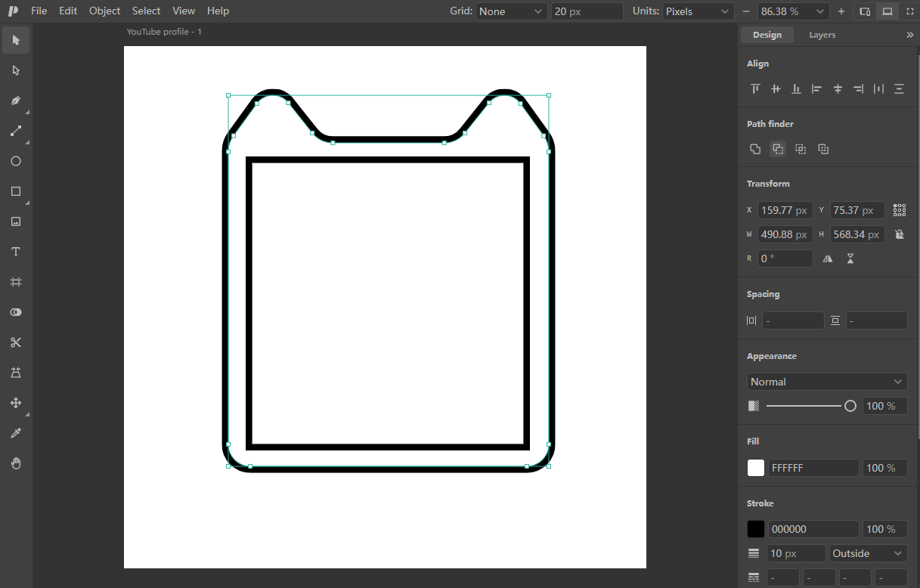920x588 pixels.
Task: Click flip horizontal icon in Transform
Action: point(828,258)
